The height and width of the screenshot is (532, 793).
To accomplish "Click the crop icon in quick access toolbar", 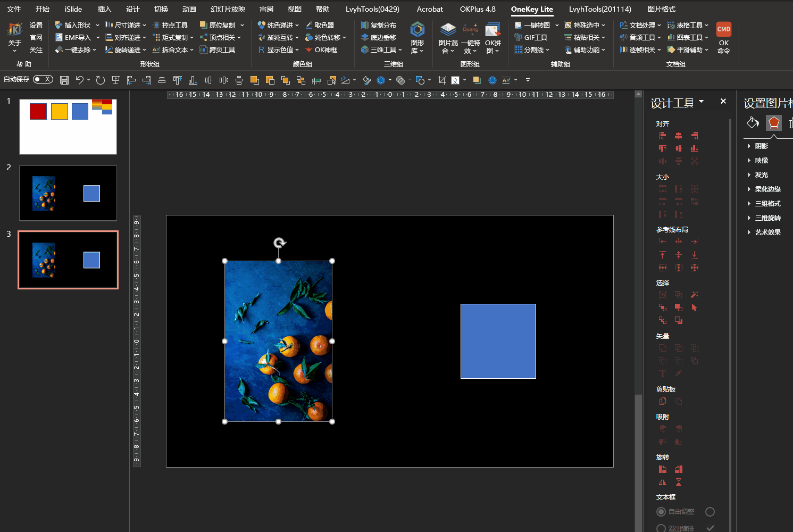I will [x=441, y=80].
